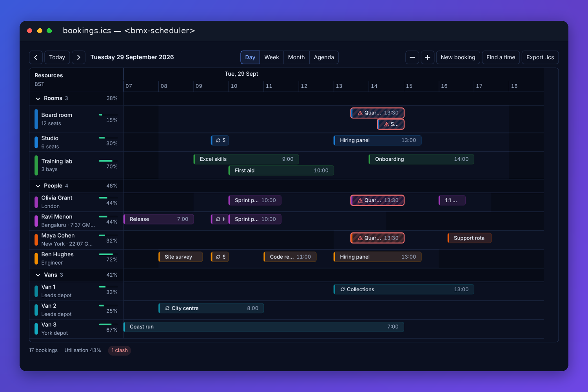Screen dimensions: 588x392
Task: Open the Onboarding 14:00 booking
Action: tap(421, 159)
